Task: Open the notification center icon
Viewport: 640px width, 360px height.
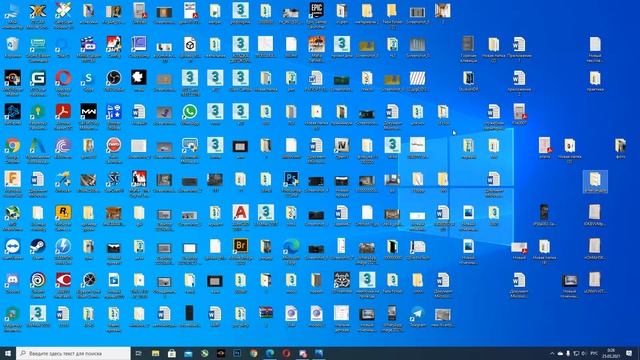Action: pos(630,353)
